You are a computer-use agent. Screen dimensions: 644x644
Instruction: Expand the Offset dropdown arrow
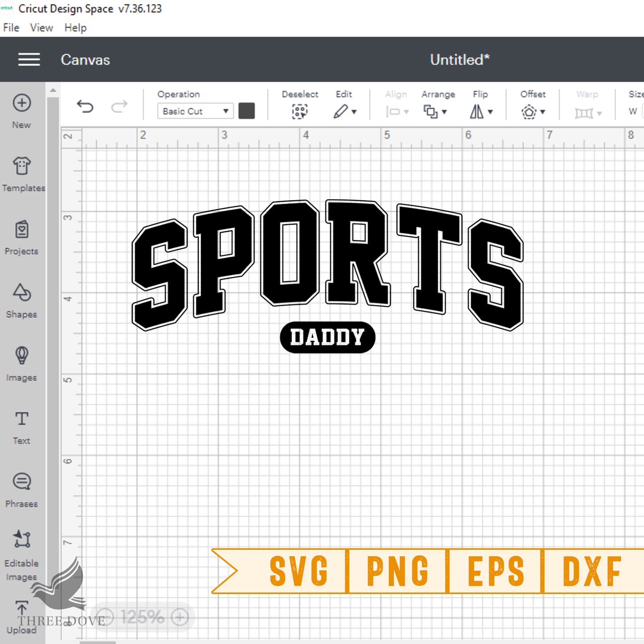pos(543,112)
